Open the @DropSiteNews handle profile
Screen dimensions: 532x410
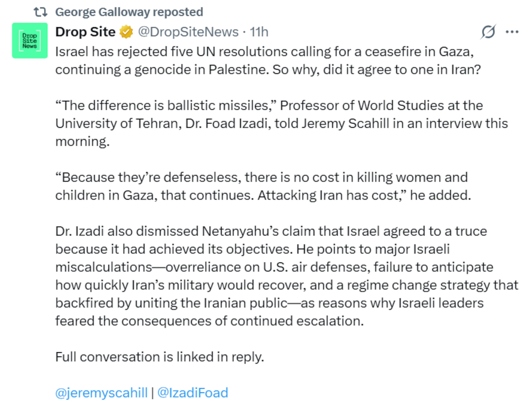(x=188, y=32)
